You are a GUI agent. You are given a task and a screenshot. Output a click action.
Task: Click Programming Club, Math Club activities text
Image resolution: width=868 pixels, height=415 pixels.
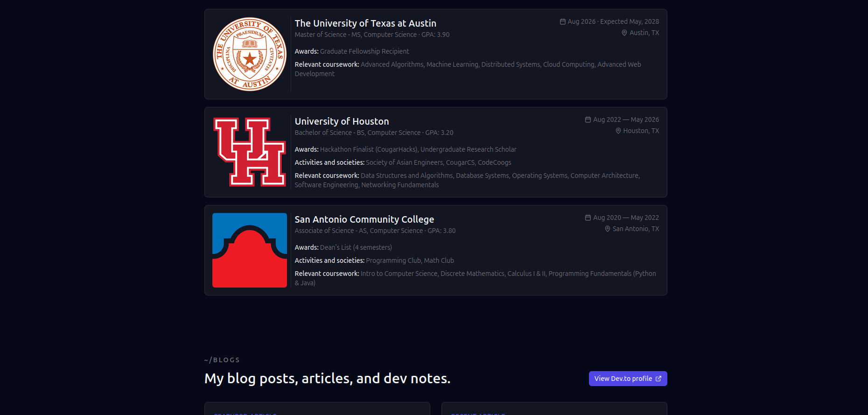click(410, 260)
